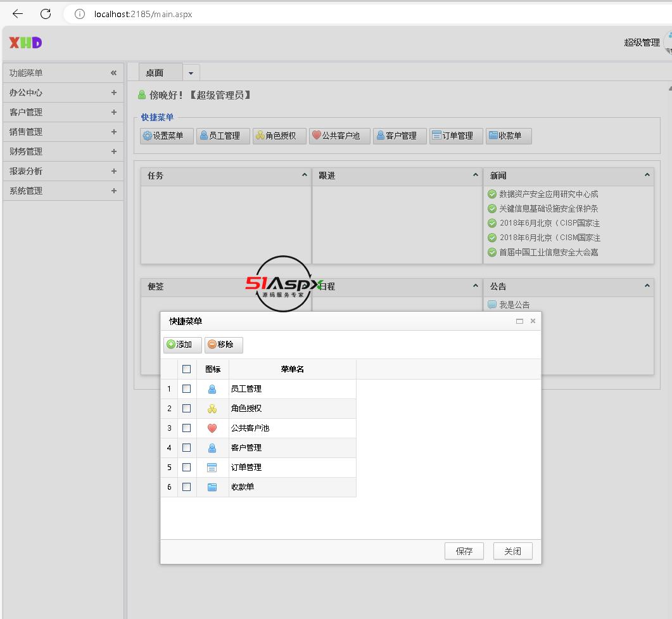Reload the page with browser refresh icon
Image resolution: width=672 pixels, height=619 pixels.
46,14
